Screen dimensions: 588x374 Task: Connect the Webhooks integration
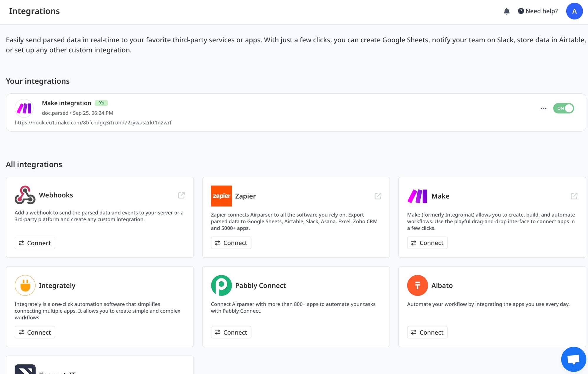pos(35,243)
